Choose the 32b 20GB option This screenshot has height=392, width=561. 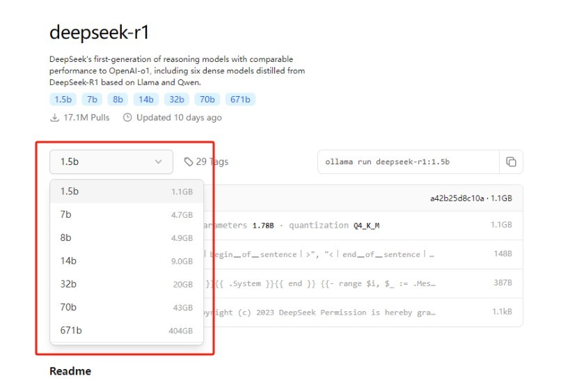pyautogui.click(x=126, y=284)
